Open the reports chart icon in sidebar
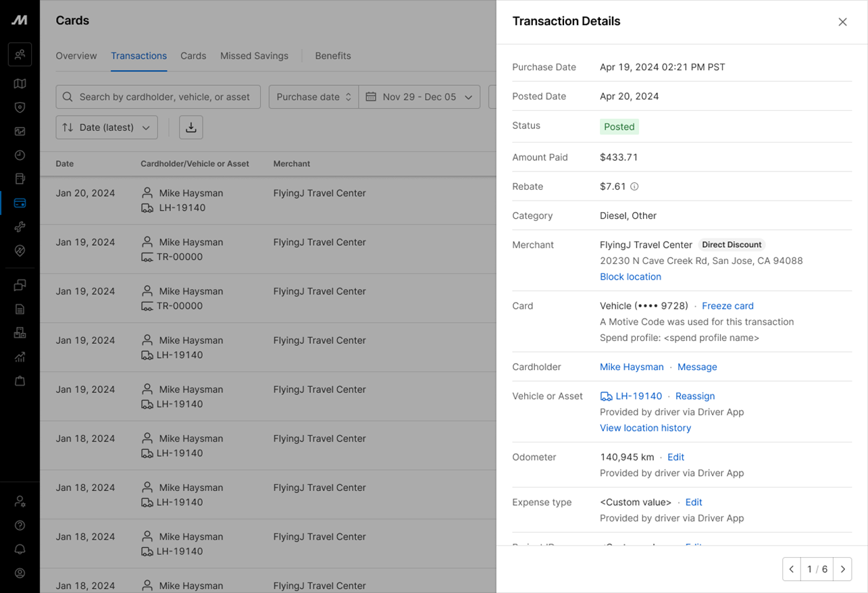868x593 pixels. click(x=20, y=357)
